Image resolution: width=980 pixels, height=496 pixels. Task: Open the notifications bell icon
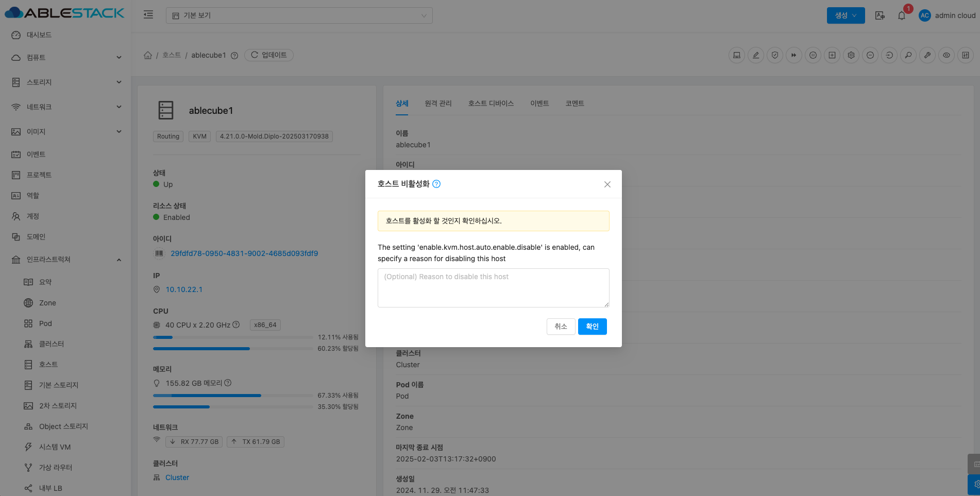(x=901, y=15)
